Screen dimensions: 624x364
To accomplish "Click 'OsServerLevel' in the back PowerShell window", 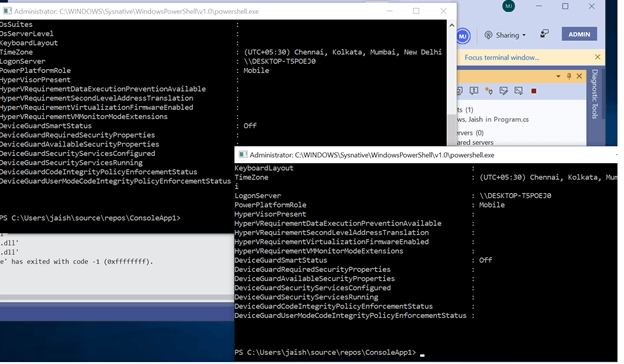I will point(27,34).
